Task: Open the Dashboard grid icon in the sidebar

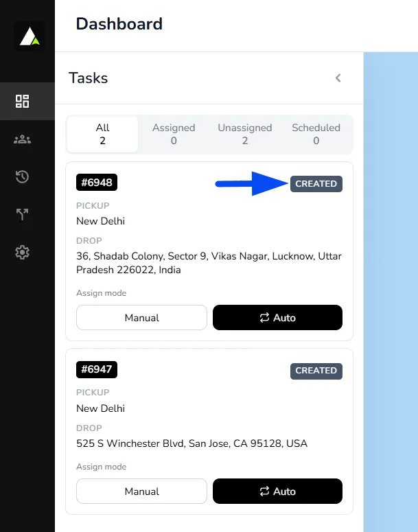Action: [x=23, y=101]
